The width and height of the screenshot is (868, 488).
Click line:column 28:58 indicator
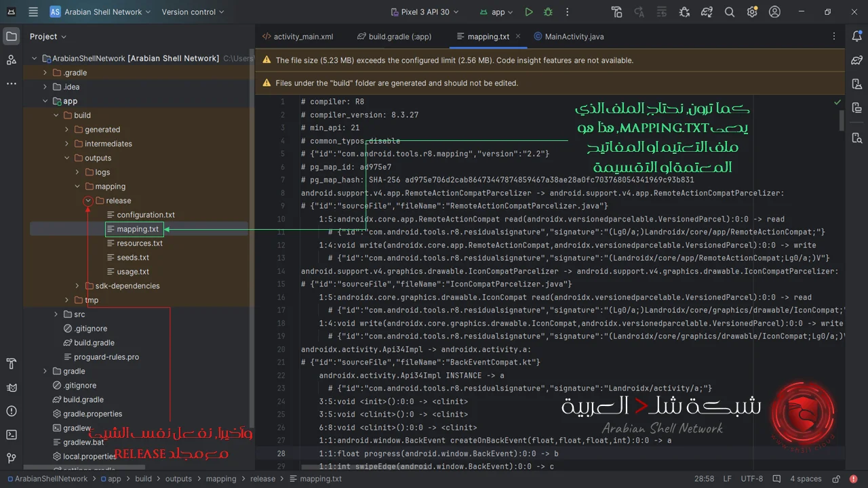coord(704,479)
